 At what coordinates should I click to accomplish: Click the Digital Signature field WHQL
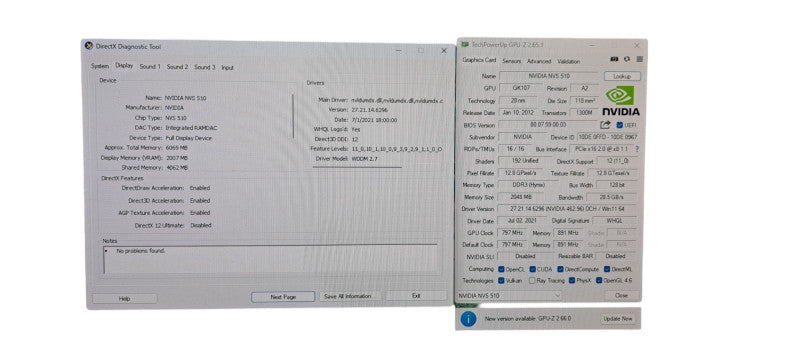click(615, 221)
